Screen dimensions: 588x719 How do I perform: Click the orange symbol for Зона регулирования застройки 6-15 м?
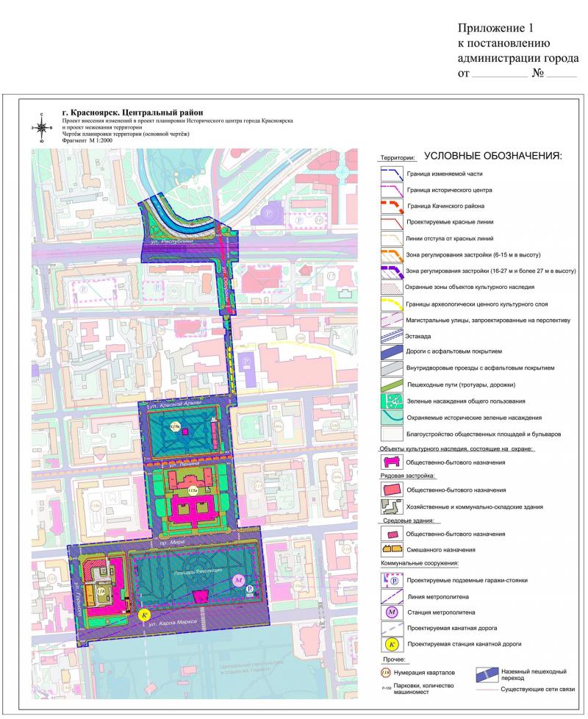392,254
